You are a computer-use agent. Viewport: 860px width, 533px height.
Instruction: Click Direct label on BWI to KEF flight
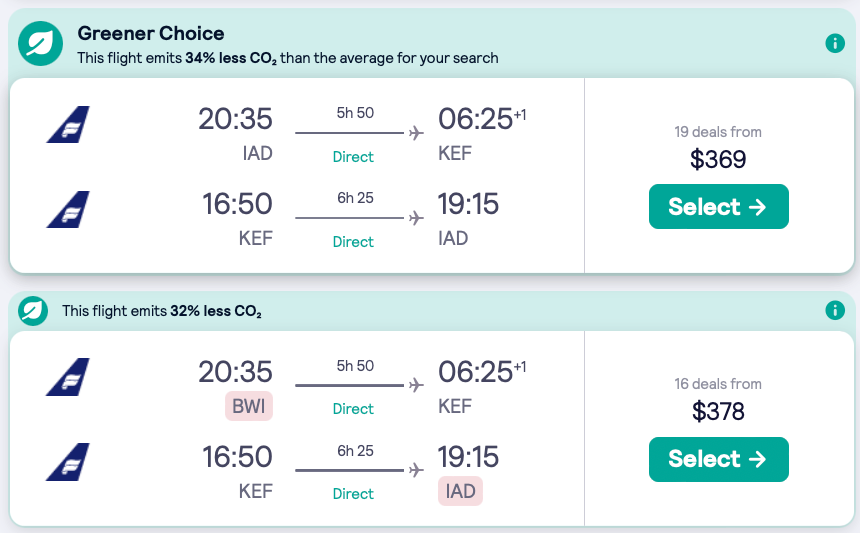pos(353,409)
